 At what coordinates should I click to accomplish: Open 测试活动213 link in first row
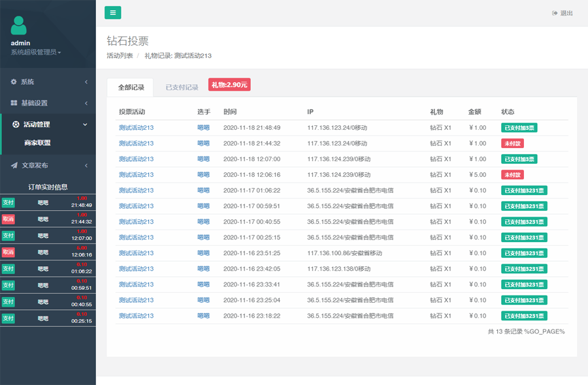point(136,128)
